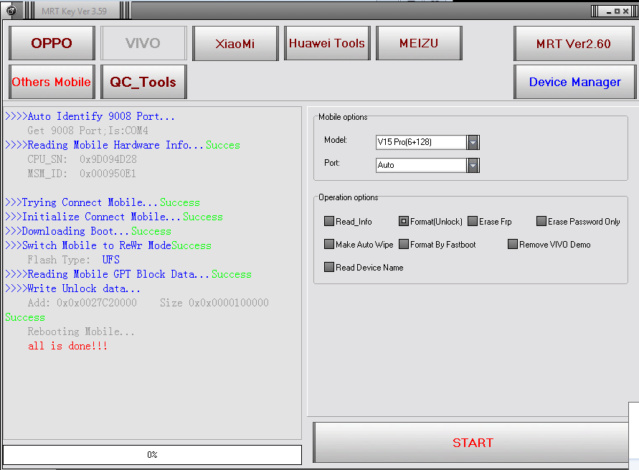Enable Read Device Name checkbox
The width and height of the screenshot is (639, 470).
coord(328,267)
